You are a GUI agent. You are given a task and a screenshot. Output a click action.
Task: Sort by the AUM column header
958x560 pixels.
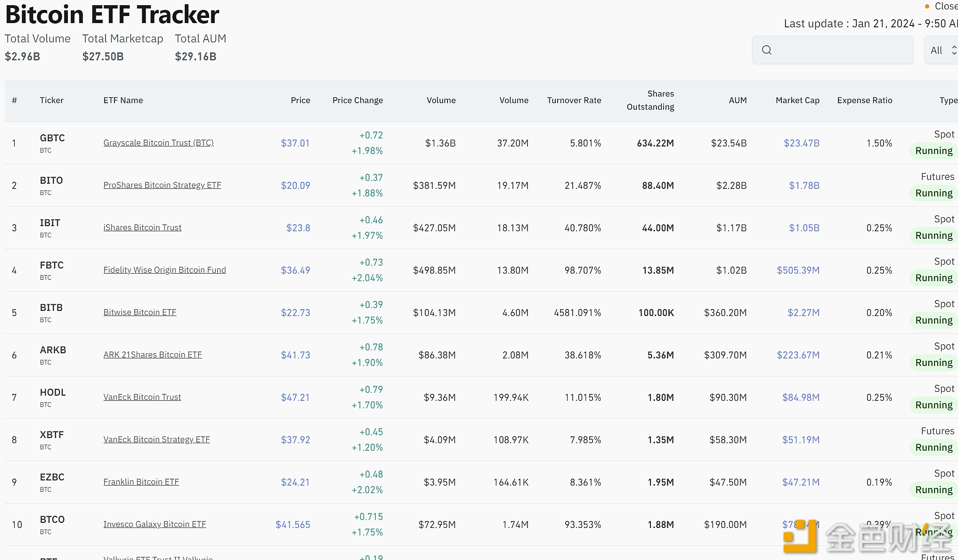tap(738, 100)
